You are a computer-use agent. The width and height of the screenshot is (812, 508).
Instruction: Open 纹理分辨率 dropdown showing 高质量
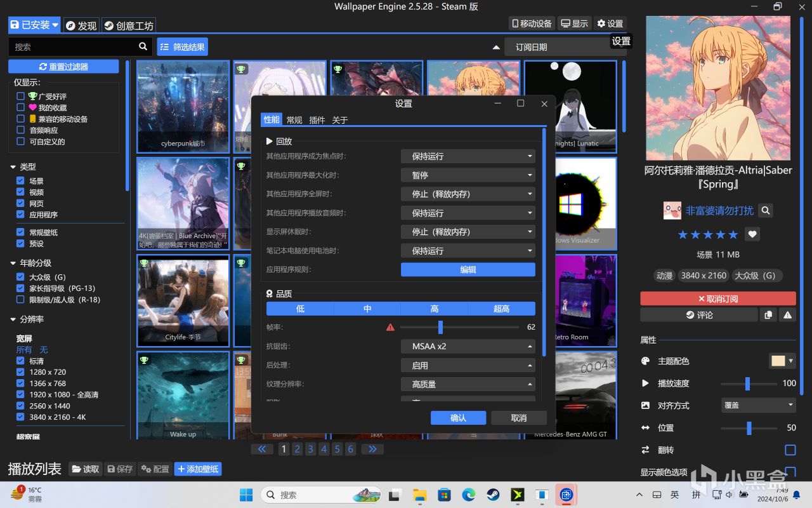[x=468, y=384]
